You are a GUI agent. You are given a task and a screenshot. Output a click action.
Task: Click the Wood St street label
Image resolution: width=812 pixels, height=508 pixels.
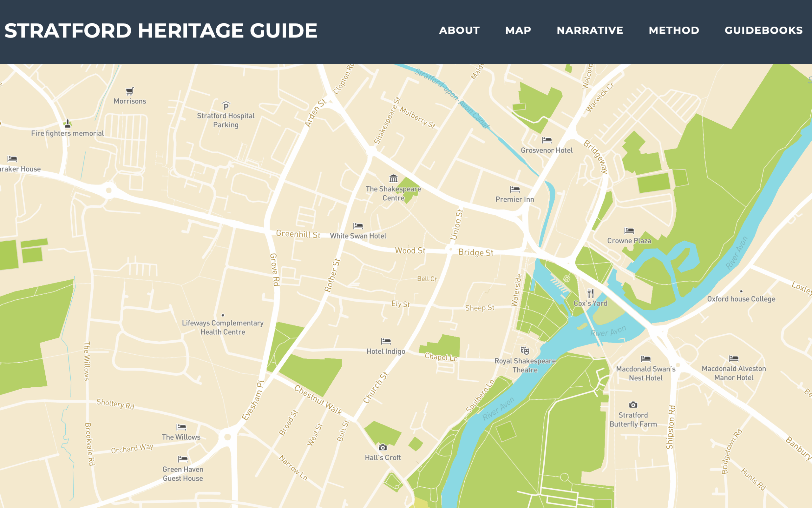click(410, 251)
